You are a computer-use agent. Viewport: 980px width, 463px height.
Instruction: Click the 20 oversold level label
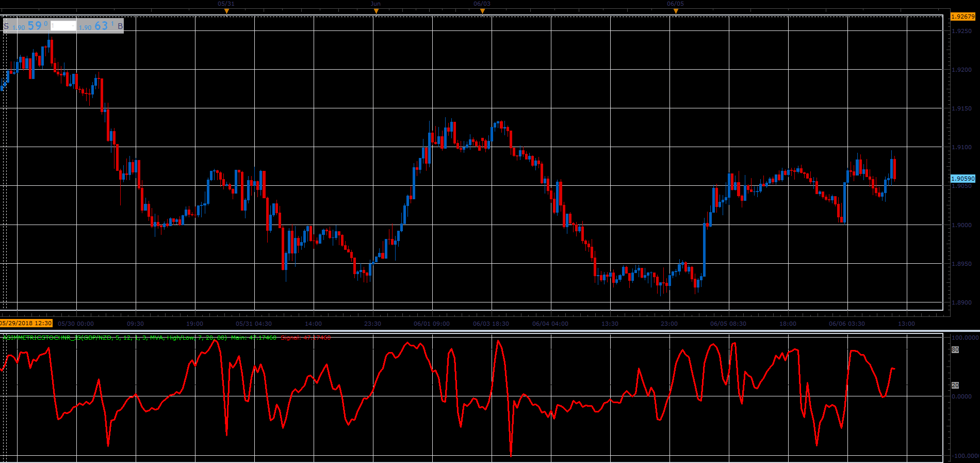coord(955,385)
